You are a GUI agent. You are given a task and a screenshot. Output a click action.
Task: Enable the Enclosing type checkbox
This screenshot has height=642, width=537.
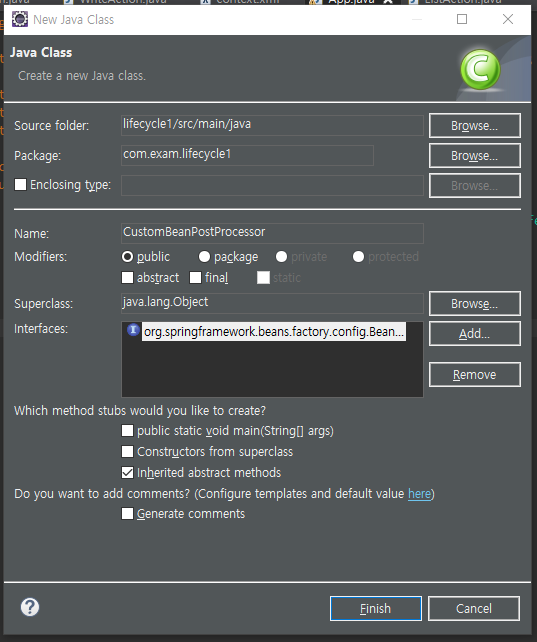click(20, 185)
